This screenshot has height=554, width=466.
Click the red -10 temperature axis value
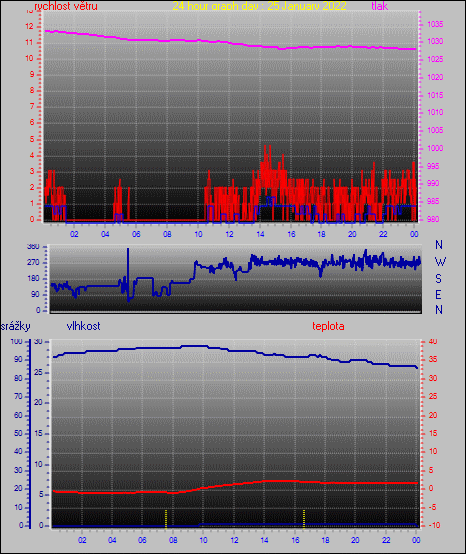pyautogui.click(x=435, y=525)
